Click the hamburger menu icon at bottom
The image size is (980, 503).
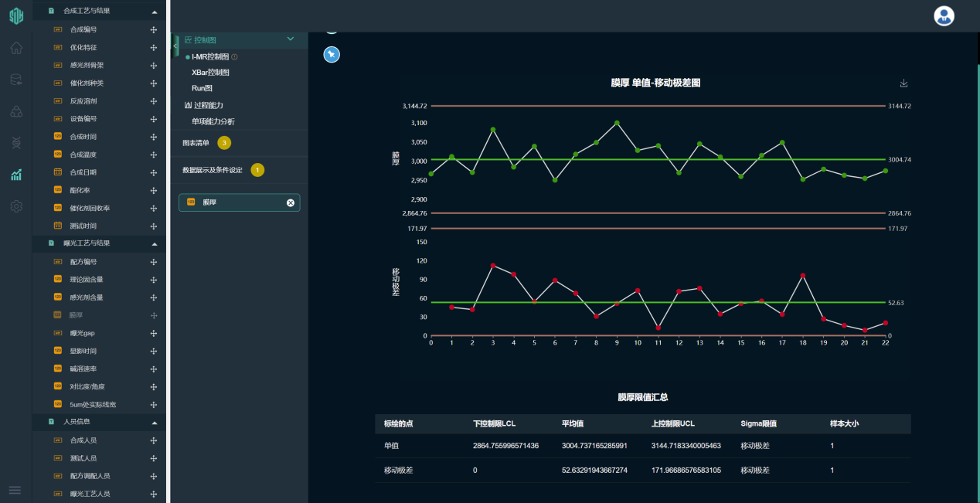coord(15,490)
